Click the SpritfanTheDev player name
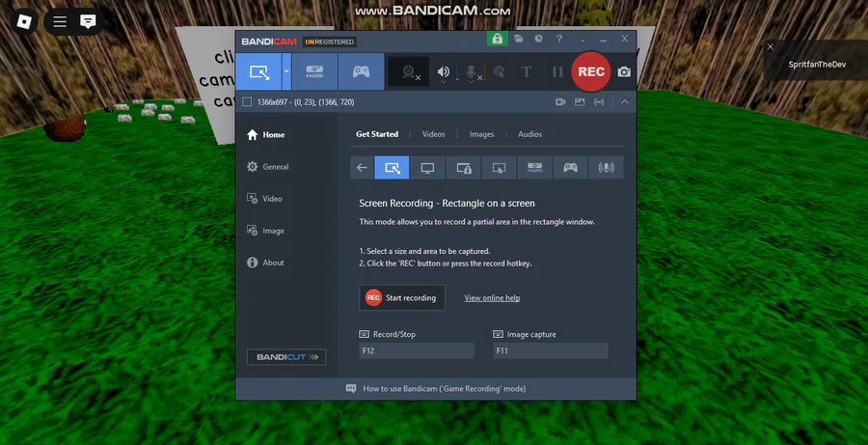Image resolution: width=868 pixels, height=445 pixels. click(817, 65)
